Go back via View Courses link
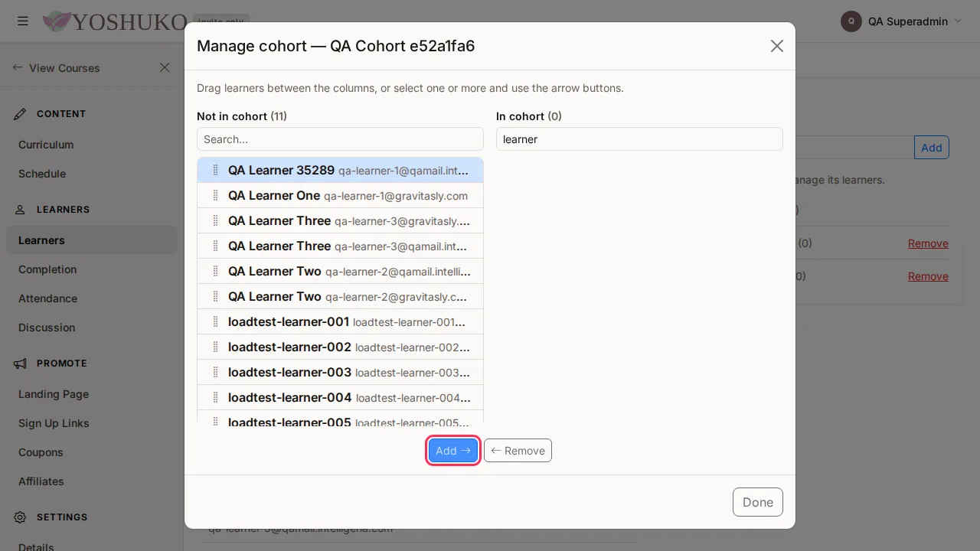980x551 pixels. (x=56, y=67)
